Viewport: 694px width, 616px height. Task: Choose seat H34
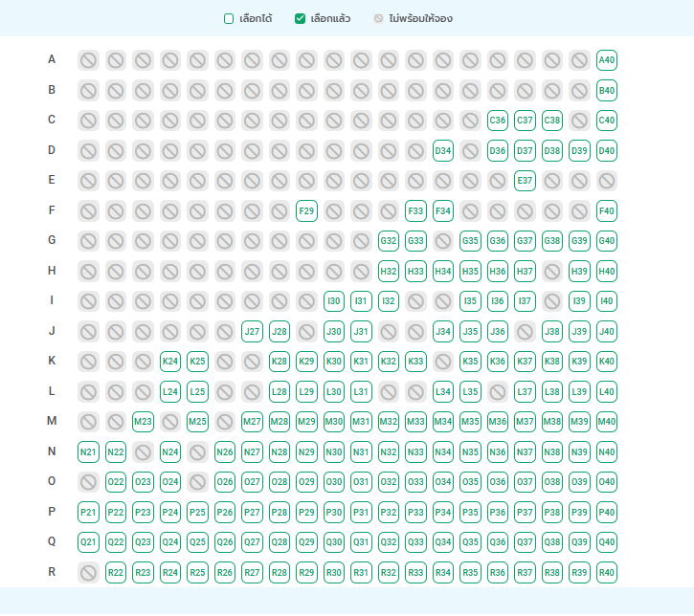(443, 271)
